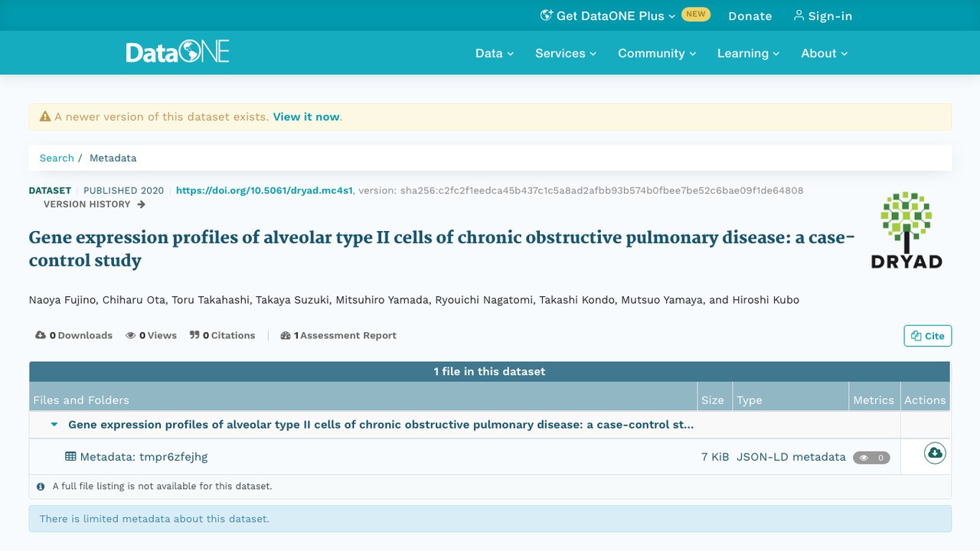Click the JSON-LD metadata type cell

(791, 457)
